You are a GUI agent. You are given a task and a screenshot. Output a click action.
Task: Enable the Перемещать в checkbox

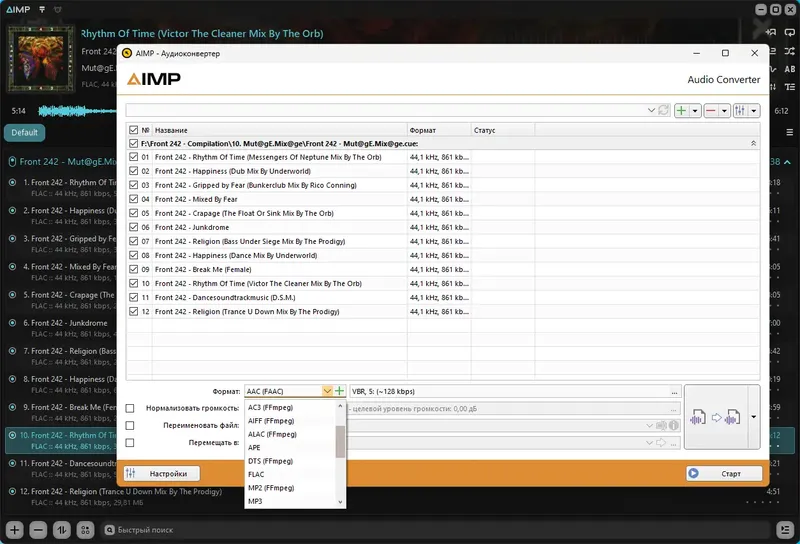click(x=130, y=443)
